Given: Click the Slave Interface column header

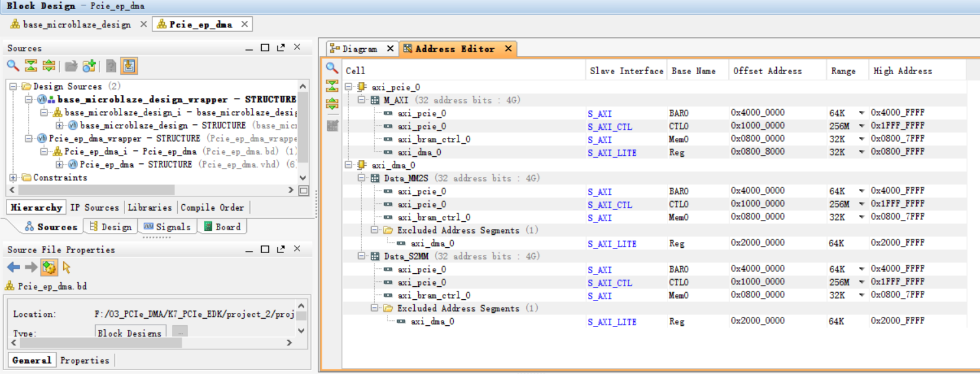Looking at the screenshot, I should coord(626,71).
